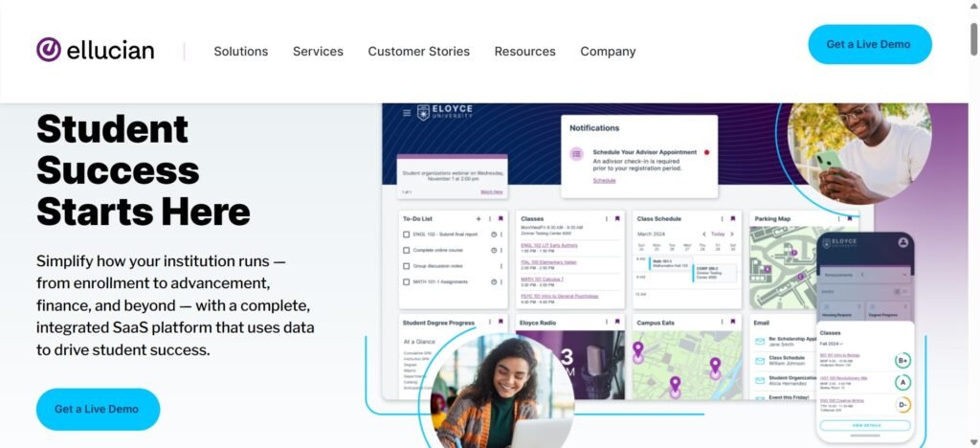
Task: Go to next week in Class Schedule
Action: tap(732, 235)
